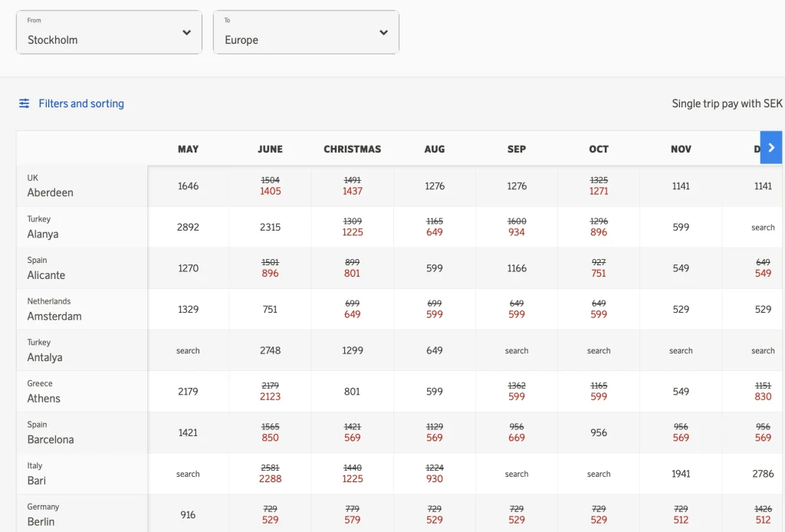This screenshot has width=785, height=532.
Task: Click search for Antalya in May
Action: point(189,351)
